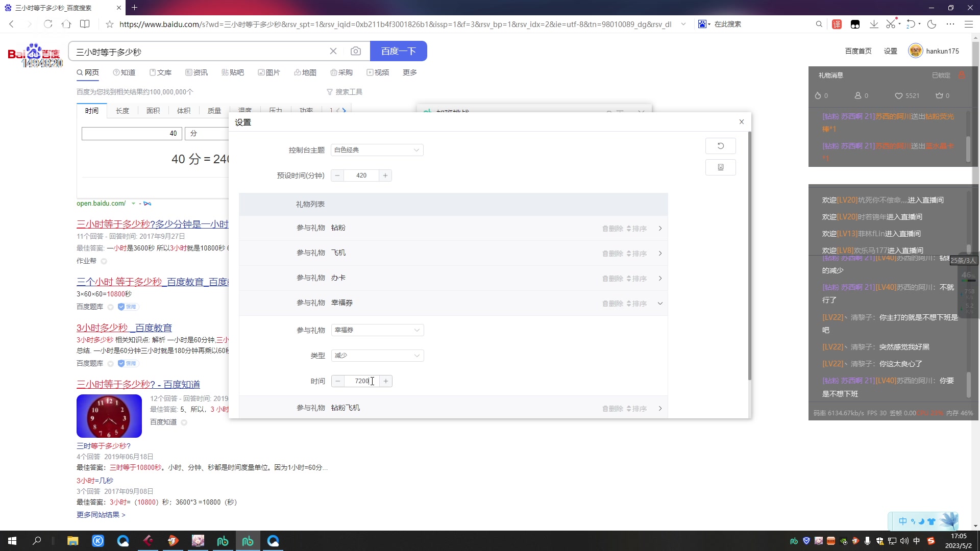Delete the 办卡 gift entry
980x551 pixels.
coord(612,279)
